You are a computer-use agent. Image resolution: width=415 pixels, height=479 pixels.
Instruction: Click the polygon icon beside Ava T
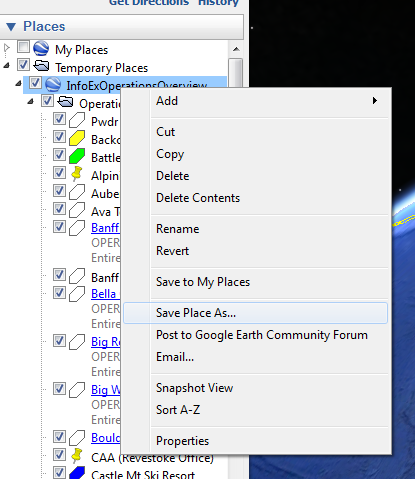pyautogui.click(x=77, y=210)
